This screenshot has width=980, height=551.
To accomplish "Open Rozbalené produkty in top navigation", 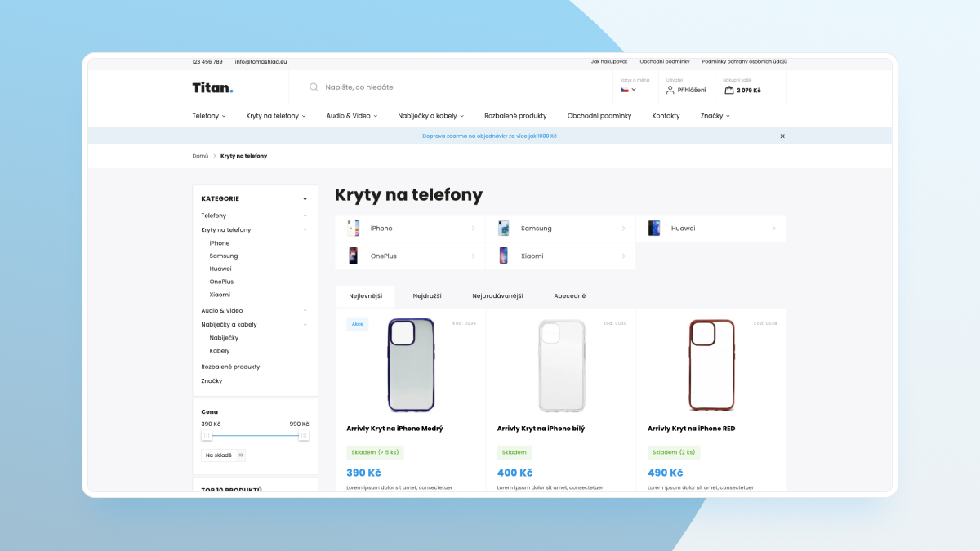I will pyautogui.click(x=515, y=116).
